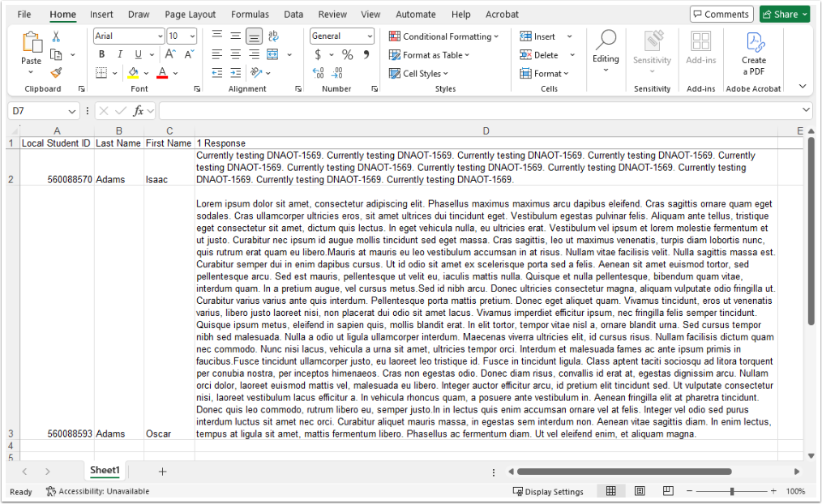Screen dimensions: 822x504
Task: Decrease indent in cell
Action: pyautogui.click(x=217, y=73)
